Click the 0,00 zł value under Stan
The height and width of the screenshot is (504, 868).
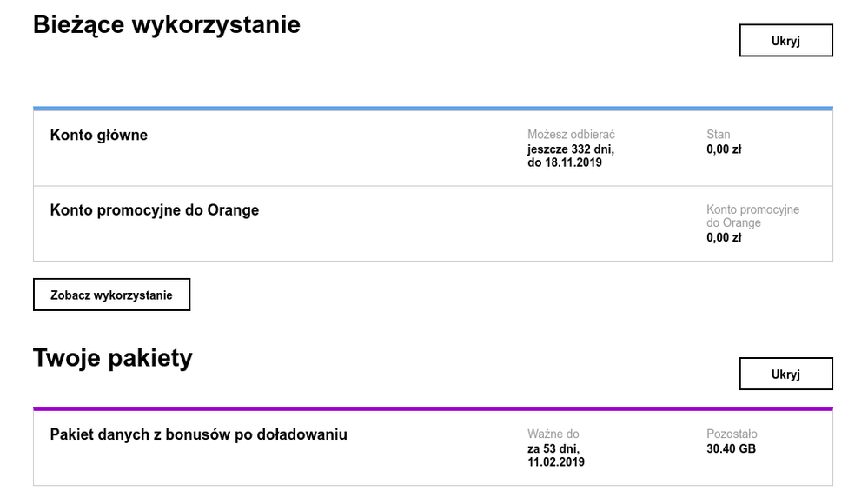(x=724, y=149)
